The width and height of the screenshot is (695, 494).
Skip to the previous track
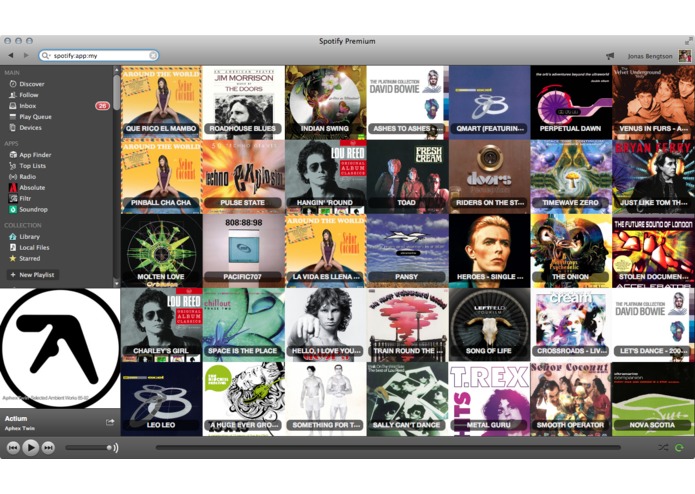(x=13, y=448)
